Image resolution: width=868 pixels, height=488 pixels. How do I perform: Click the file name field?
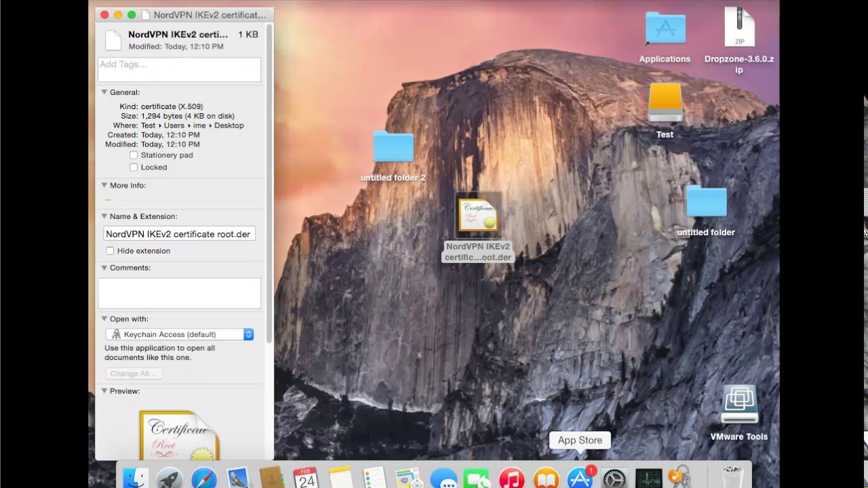pyautogui.click(x=179, y=234)
